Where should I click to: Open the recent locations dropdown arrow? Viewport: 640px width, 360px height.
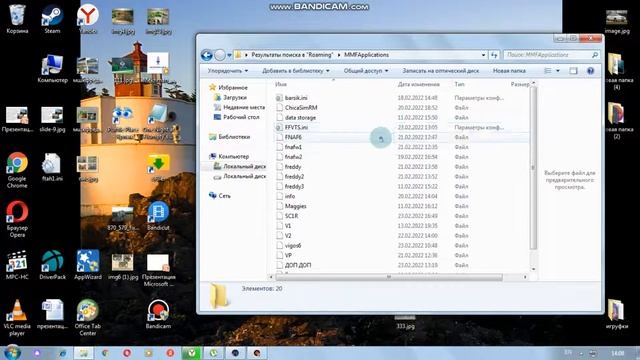coord(229,55)
